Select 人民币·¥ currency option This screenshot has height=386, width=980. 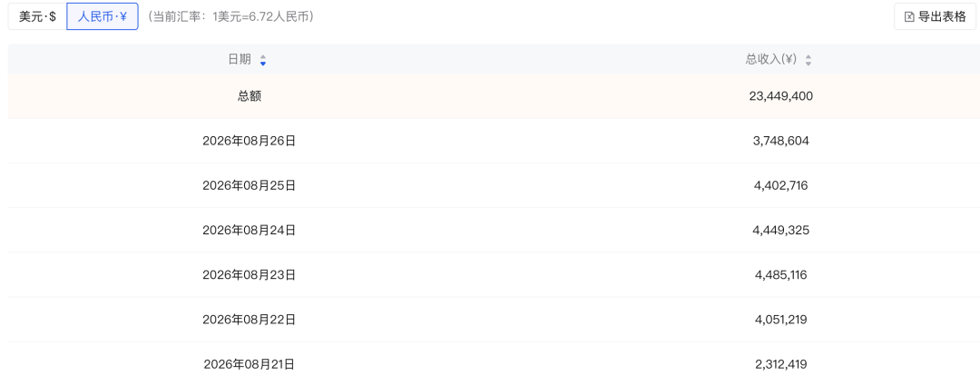pyautogui.click(x=103, y=17)
